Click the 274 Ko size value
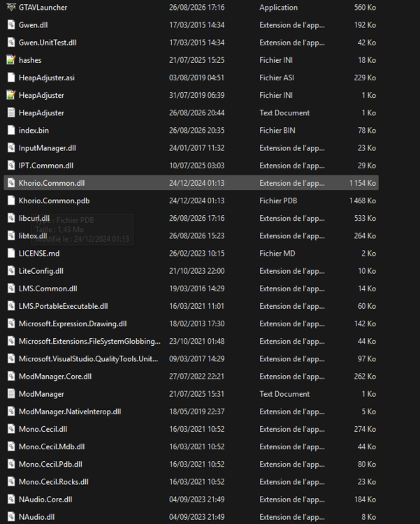This screenshot has height=524, width=420. pyautogui.click(x=365, y=429)
